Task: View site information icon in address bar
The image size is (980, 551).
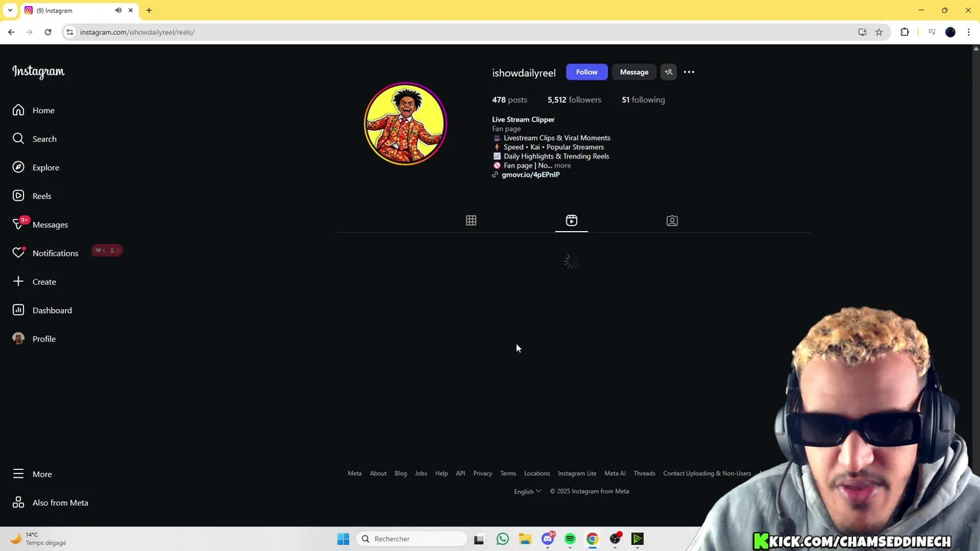Action: [70, 32]
